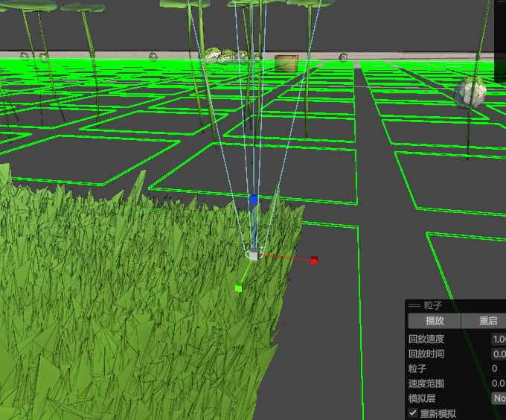Click the 回放时间 label

426,354
